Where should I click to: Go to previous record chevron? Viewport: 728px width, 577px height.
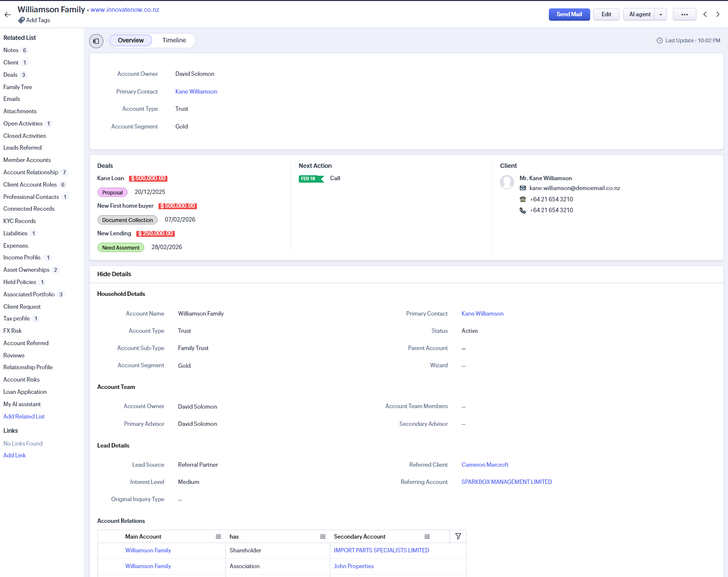coord(705,14)
